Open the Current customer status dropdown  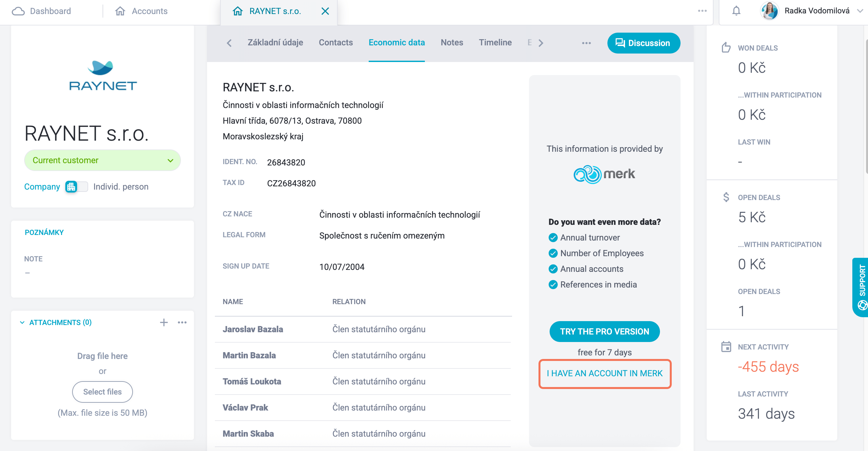point(103,160)
